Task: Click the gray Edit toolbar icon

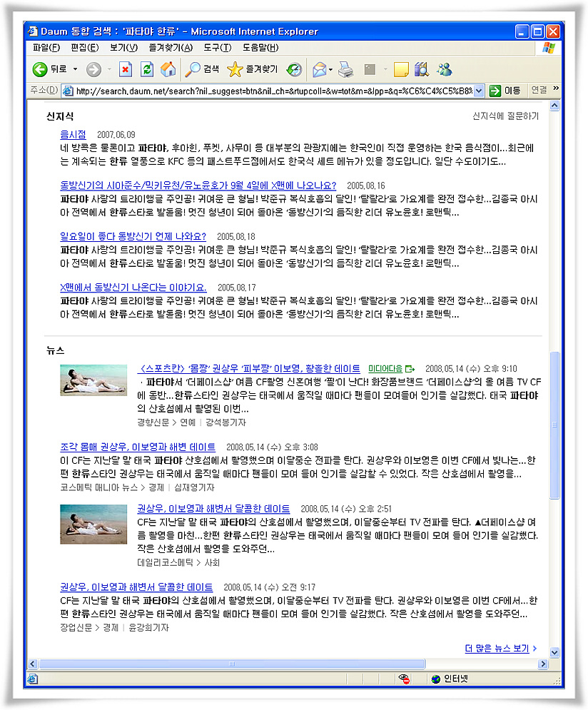Action: click(x=370, y=69)
